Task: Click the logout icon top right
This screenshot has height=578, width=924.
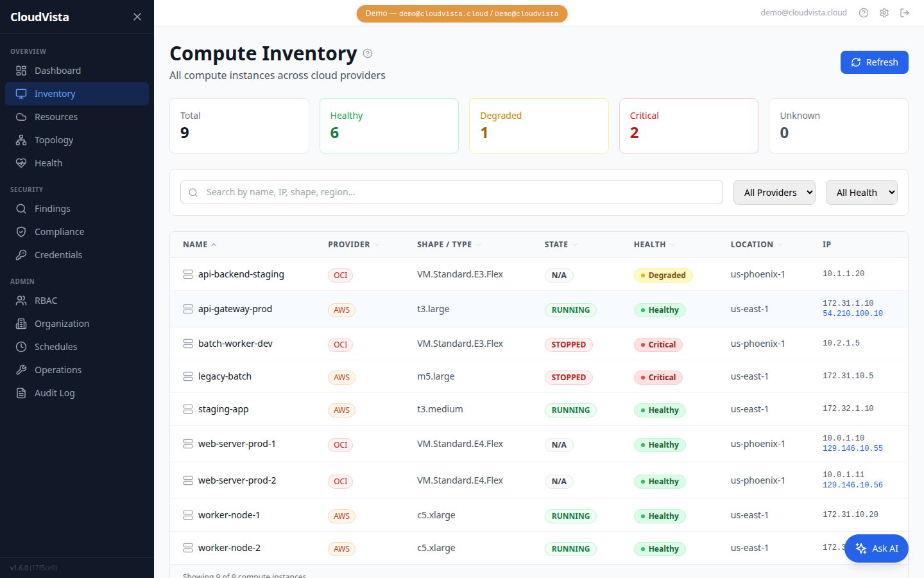Action: pos(905,12)
